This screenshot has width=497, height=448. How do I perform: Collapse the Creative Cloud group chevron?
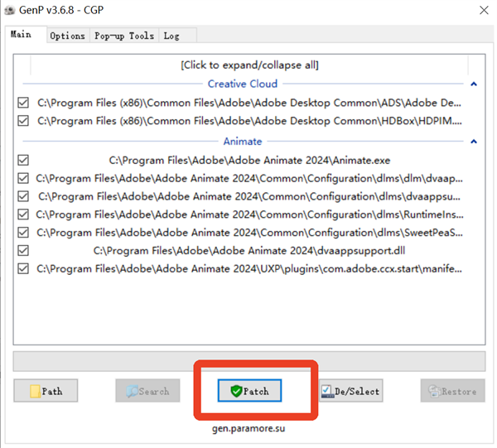point(474,84)
